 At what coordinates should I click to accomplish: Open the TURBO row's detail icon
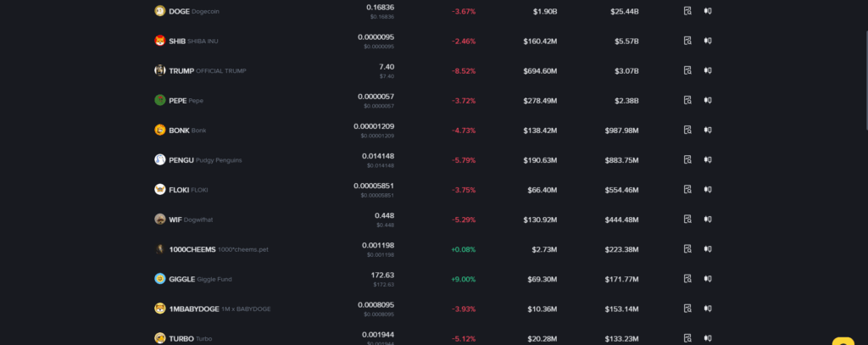pos(687,337)
